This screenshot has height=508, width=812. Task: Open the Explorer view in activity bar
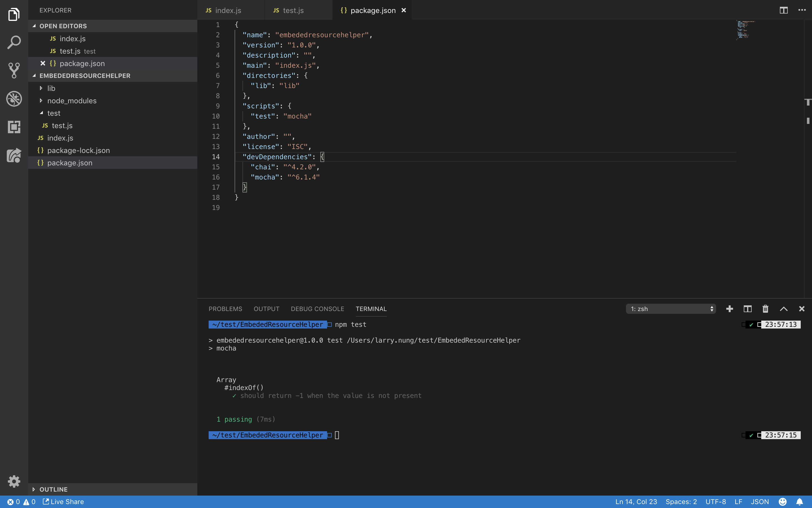(x=14, y=14)
